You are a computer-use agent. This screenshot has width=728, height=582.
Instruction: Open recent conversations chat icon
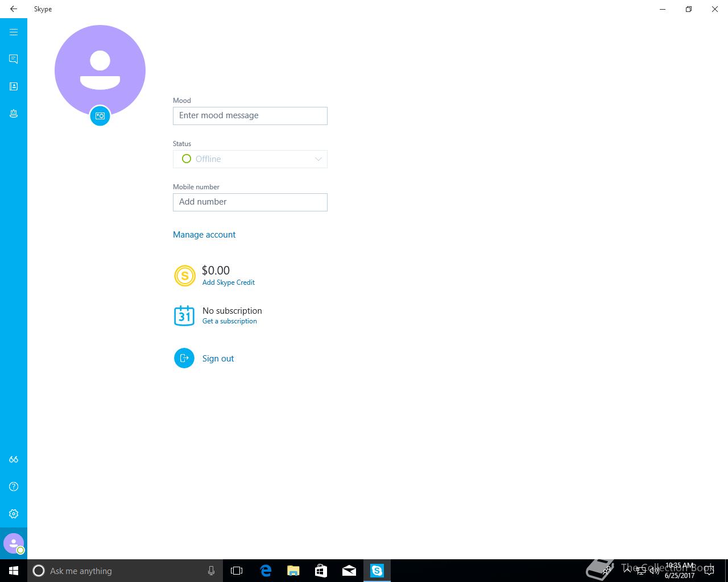[14, 59]
